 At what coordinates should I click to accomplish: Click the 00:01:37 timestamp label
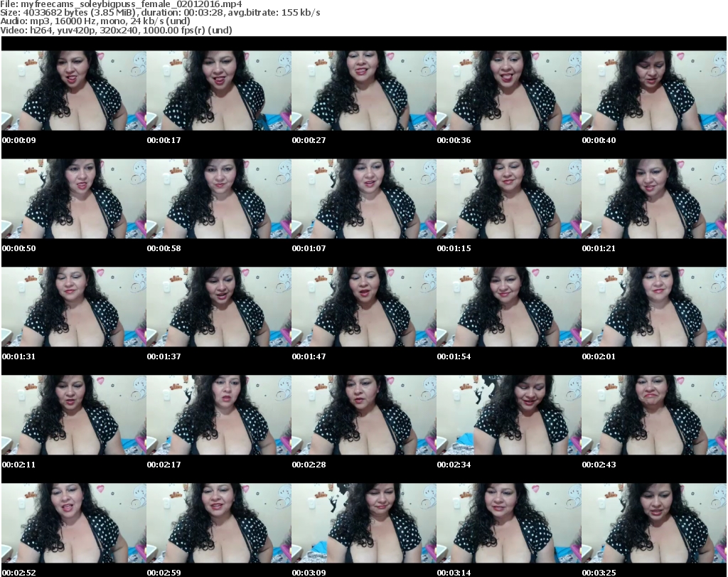click(x=164, y=356)
